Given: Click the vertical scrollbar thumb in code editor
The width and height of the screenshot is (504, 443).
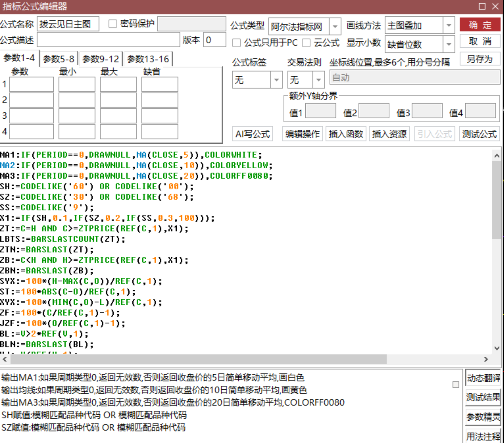Looking at the screenshot, I should coord(497,200).
